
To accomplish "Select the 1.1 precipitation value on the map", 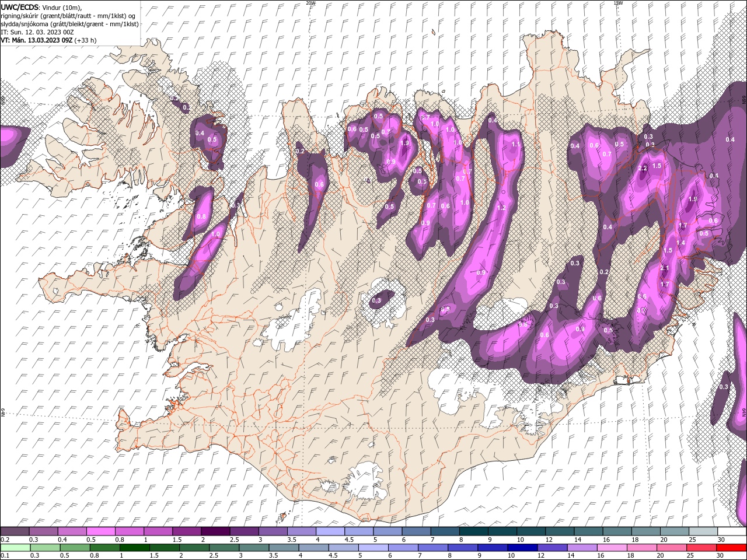I will [515, 144].
